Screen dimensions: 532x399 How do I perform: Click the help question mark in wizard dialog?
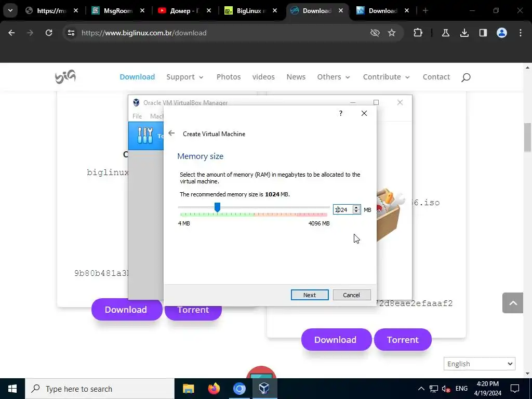(x=341, y=113)
